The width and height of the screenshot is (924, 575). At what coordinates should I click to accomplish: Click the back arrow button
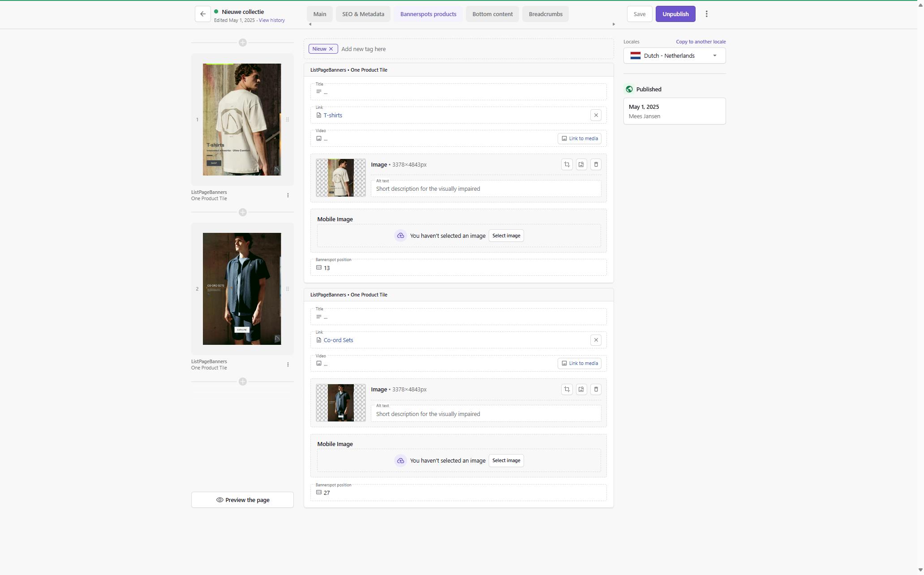[x=203, y=14]
